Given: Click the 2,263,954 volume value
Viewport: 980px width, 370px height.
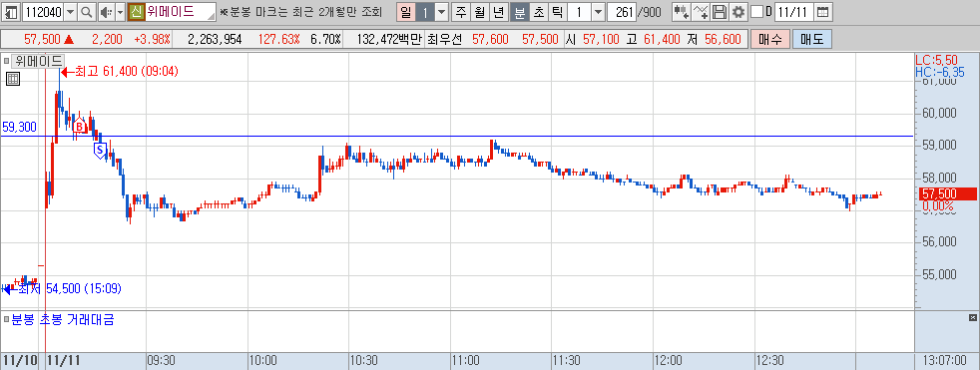Looking at the screenshot, I should [215, 39].
